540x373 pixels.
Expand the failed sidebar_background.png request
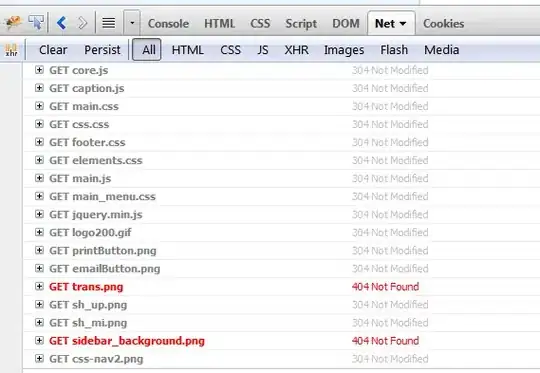tap(40, 341)
